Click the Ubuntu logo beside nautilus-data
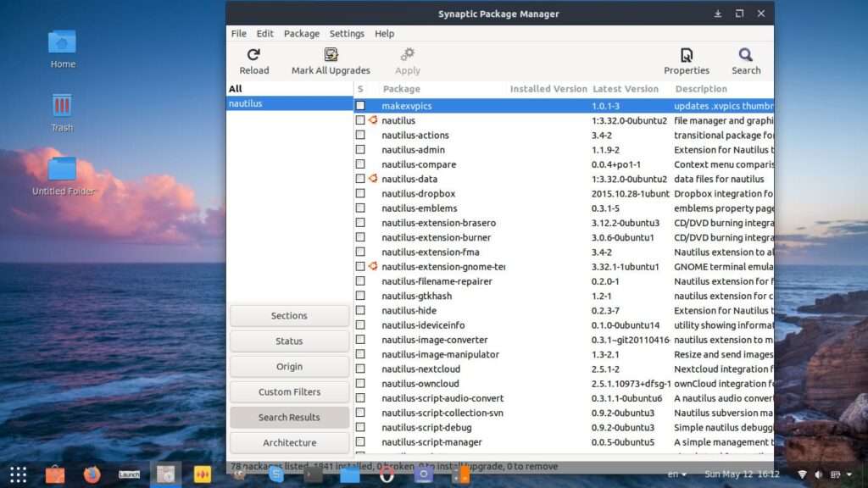This screenshot has height=488, width=868. (373, 179)
